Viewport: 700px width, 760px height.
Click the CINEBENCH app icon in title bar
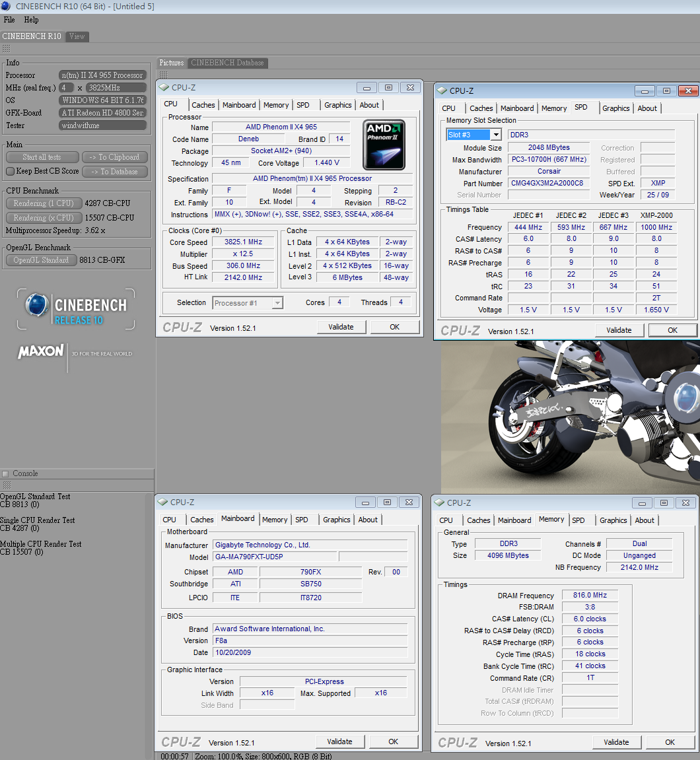[x=7, y=7]
